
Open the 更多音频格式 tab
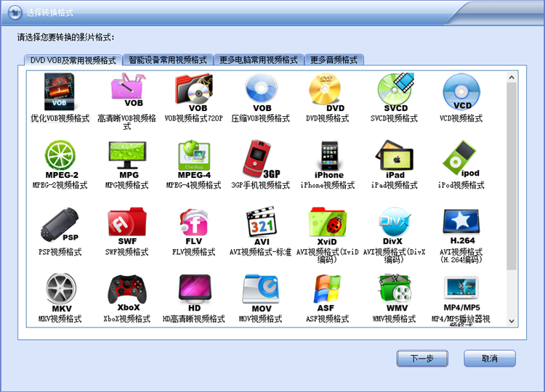click(334, 60)
